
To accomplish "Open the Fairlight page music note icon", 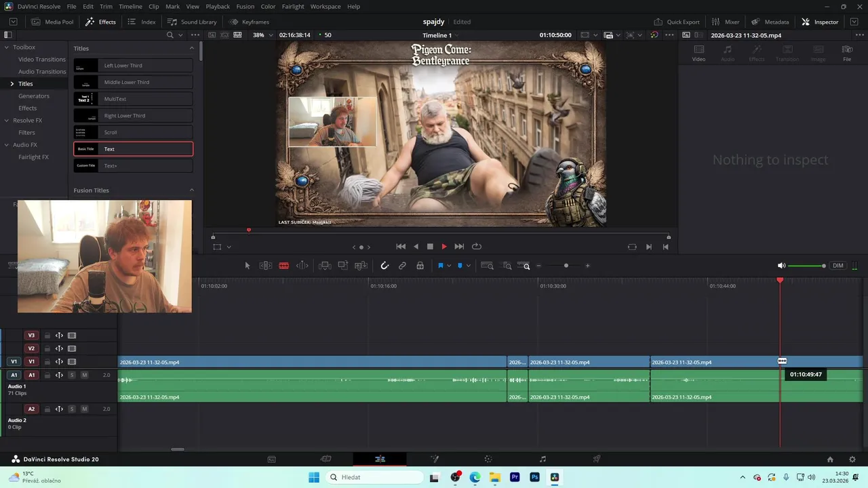I will pos(542,459).
